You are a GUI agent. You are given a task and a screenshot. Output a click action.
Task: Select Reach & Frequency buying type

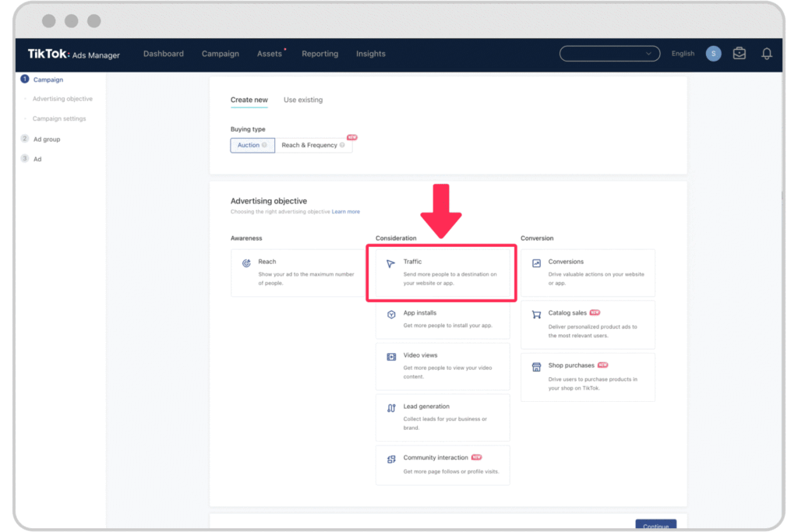(x=313, y=145)
